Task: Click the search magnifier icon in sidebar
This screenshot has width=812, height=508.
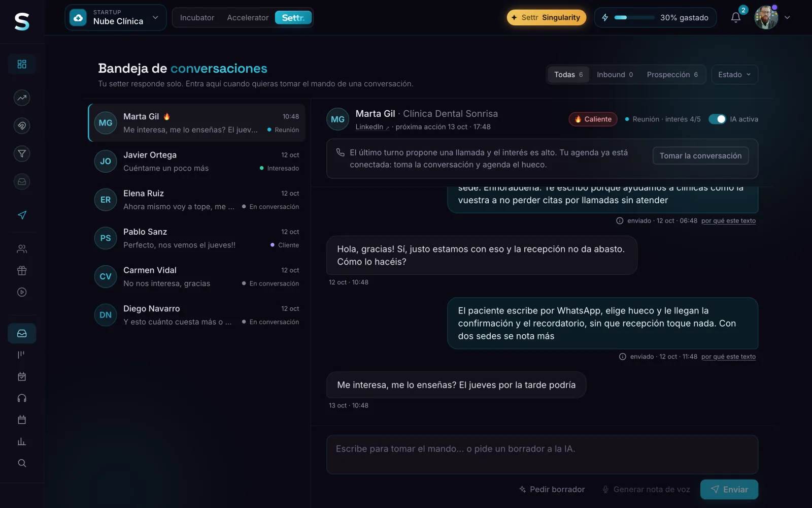Action: (x=22, y=463)
